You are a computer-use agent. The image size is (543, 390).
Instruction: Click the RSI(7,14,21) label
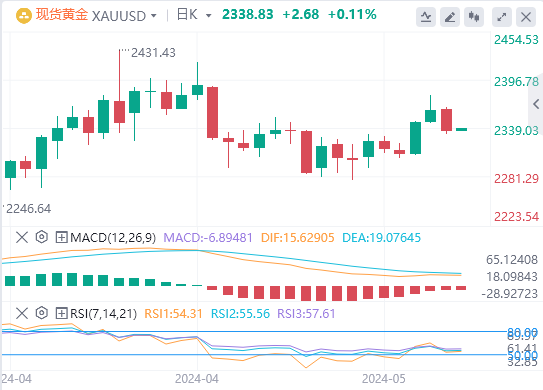(104, 313)
